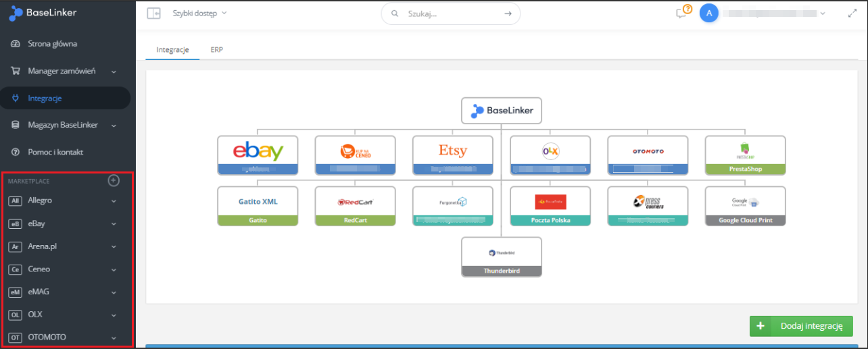Open the PrestaShop integration tile
Screen dimensions: 868x349
[745, 155]
